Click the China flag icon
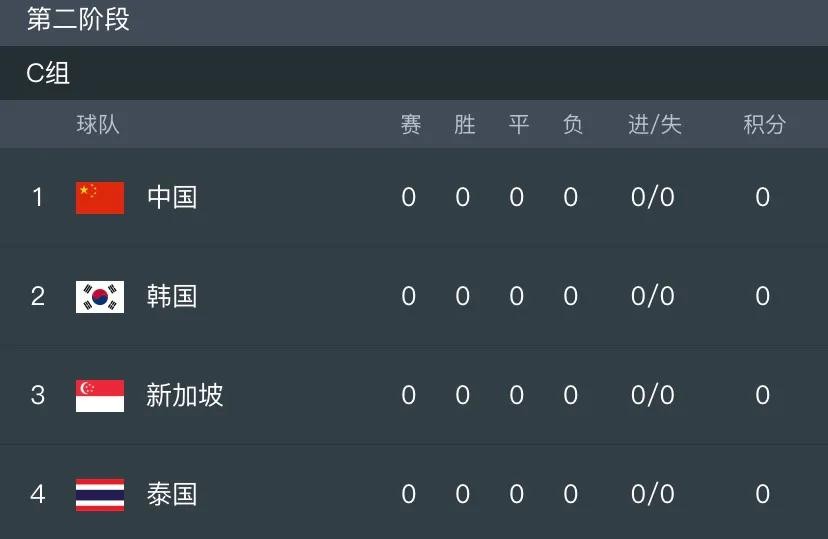828x539 pixels. 100,198
